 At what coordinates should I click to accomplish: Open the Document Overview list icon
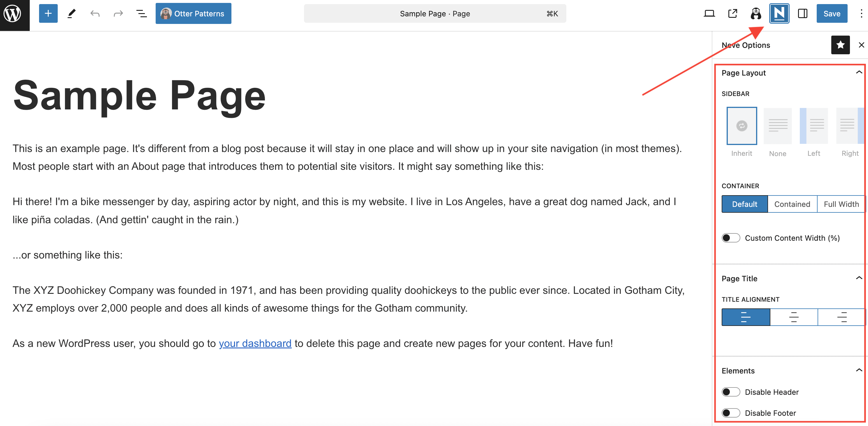click(141, 14)
